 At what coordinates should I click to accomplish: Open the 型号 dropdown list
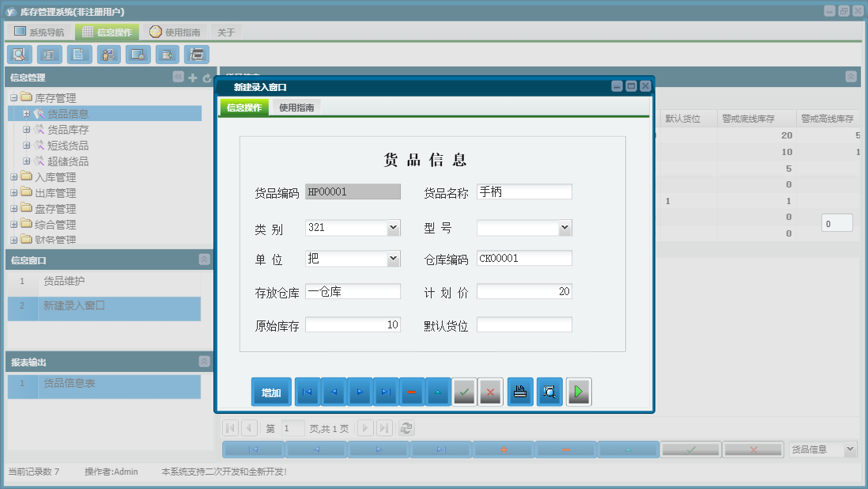tap(564, 228)
